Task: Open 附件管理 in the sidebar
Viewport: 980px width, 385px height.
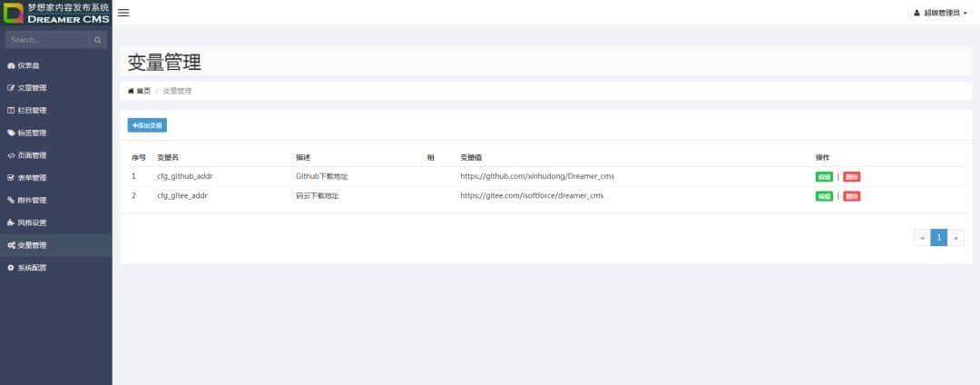Action: point(56,200)
